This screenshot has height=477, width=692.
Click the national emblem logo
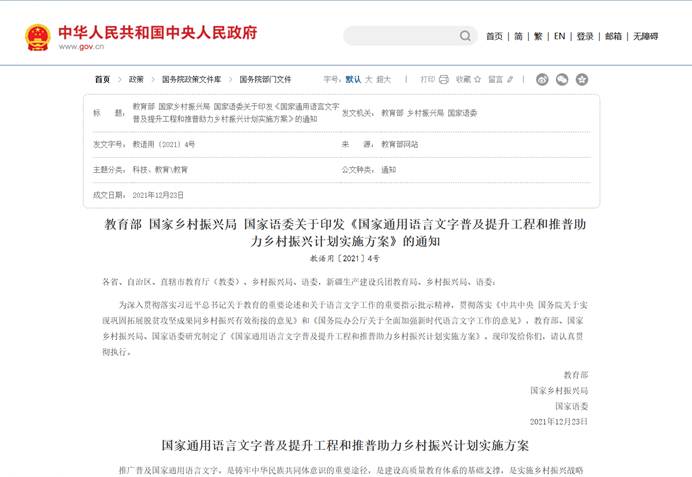38,38
